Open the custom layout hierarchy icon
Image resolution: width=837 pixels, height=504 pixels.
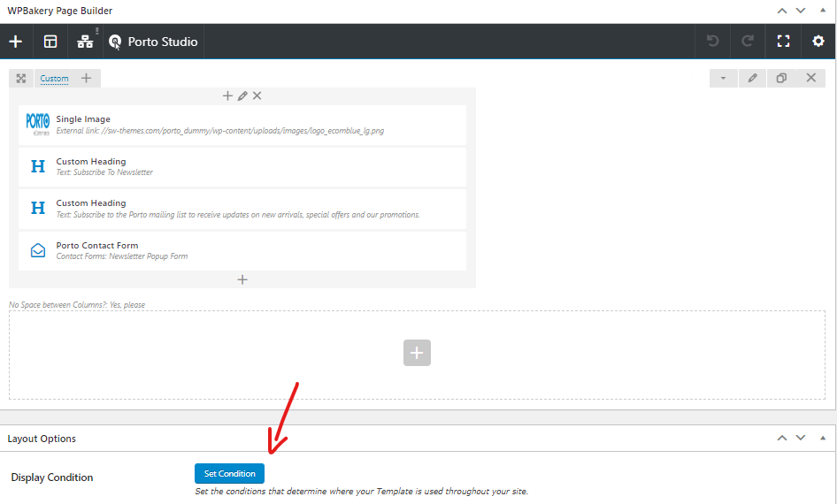click(x=85, y=42)
